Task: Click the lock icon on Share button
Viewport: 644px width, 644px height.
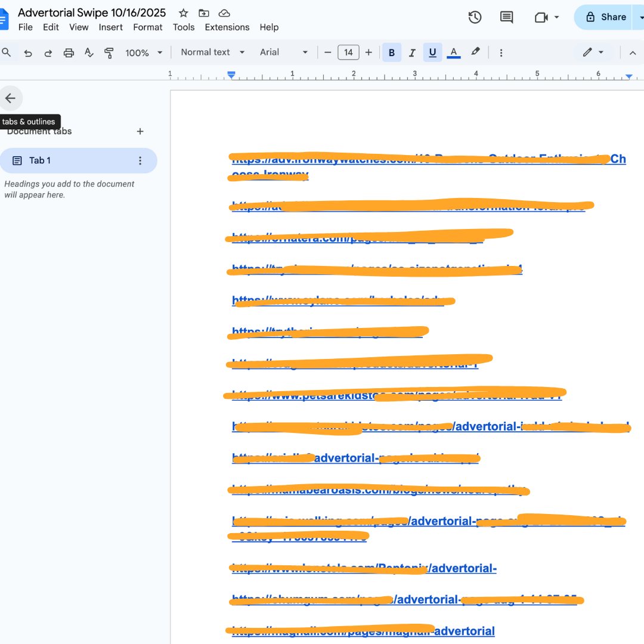Action: click(x=590, y=17)
